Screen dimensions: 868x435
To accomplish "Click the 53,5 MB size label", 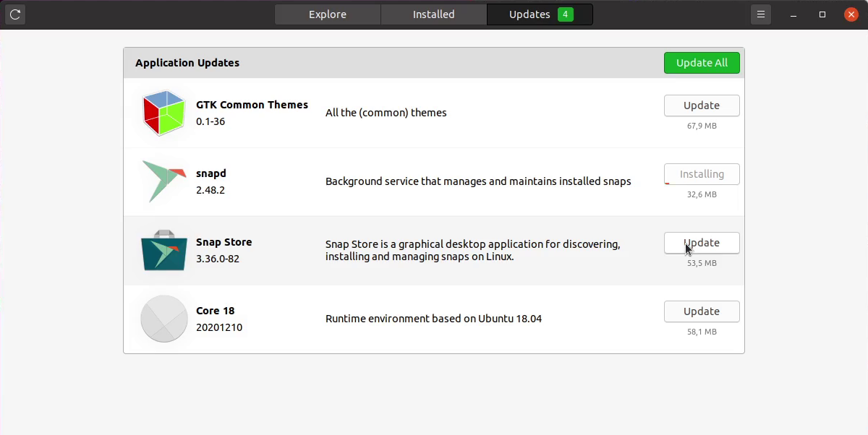I will pos(702,263).
